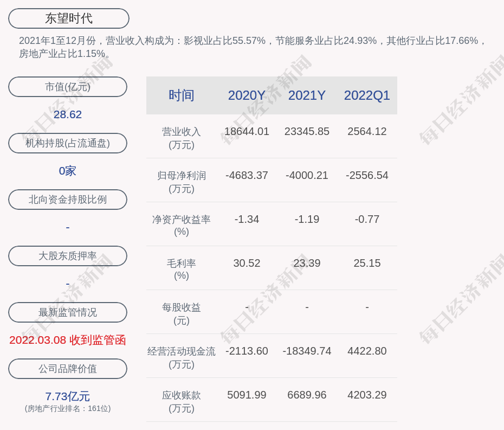The height and width of the screenshot is (430, 504).
Task: Click the 2022Q1 column header
Action: tap(367, 95)
